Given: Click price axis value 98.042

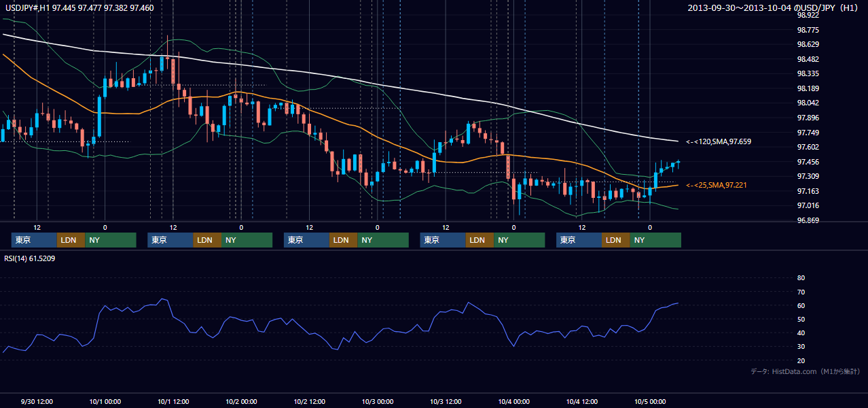Looking at the screenshot, I should coord(808,103).
